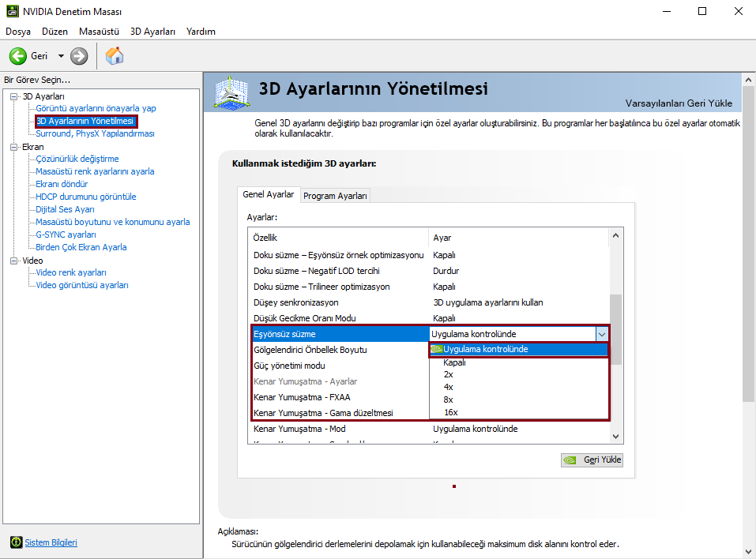
Task: Select Doku süzme – Trilineer optimizasyon row
Action: 429,287
